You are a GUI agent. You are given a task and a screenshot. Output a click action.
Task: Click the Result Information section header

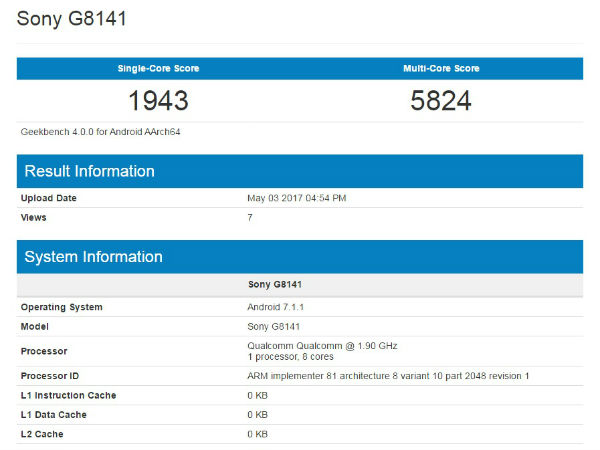point(90,171)
